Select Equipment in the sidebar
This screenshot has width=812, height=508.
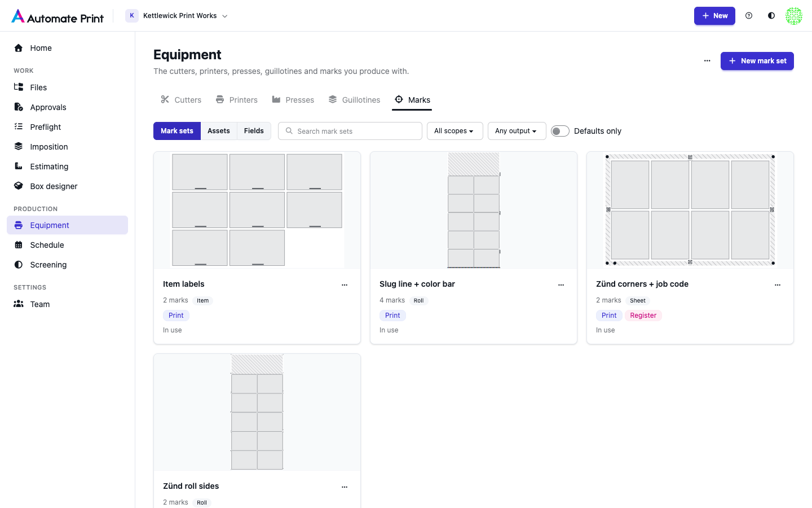coord(67,225)
